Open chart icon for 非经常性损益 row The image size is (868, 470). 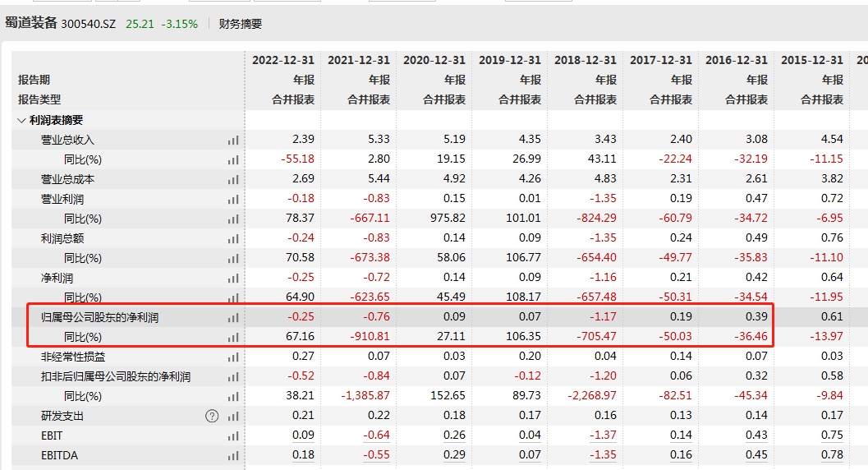click(x=233, y=357)
